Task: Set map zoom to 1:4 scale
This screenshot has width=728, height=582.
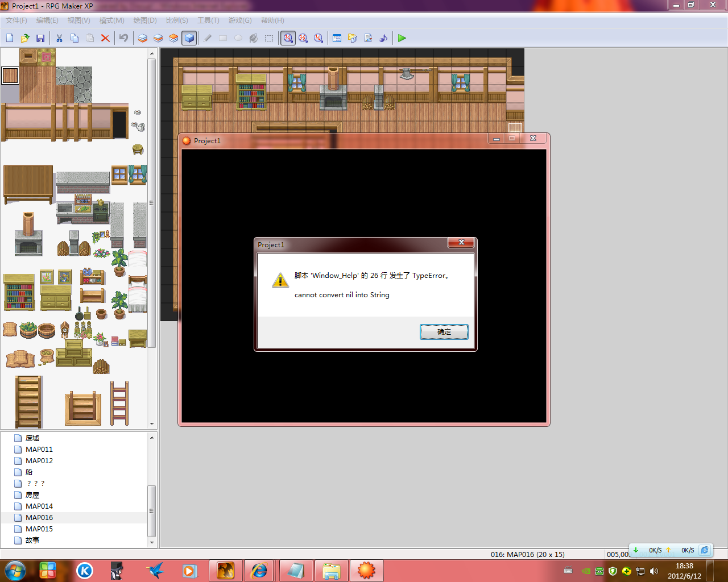Action: click(319, 38)
